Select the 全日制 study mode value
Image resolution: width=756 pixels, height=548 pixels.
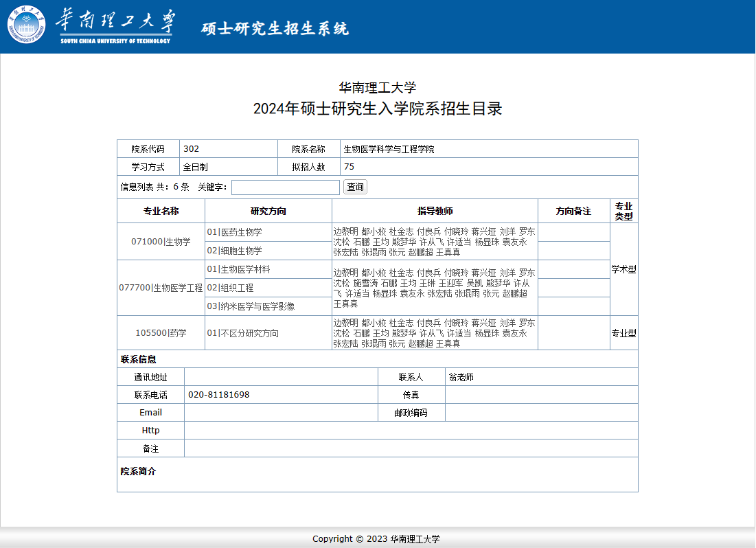pos(195,167)
